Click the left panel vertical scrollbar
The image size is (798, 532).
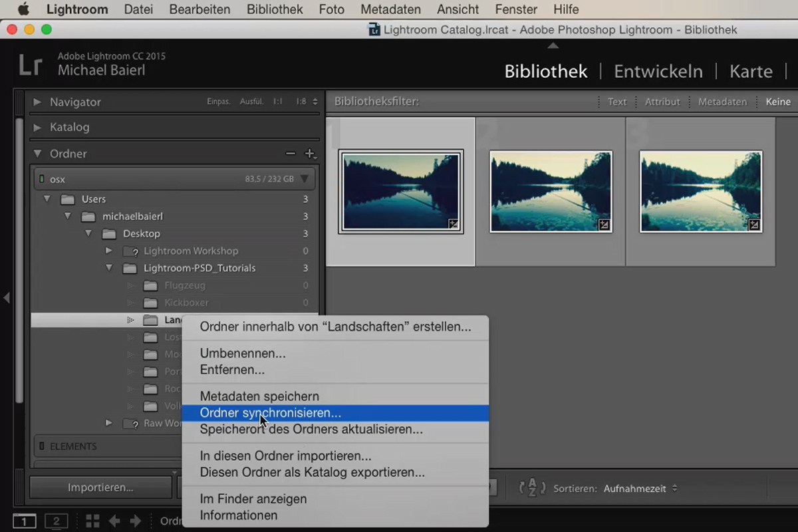pyautogui.click(x=19, y=259)
